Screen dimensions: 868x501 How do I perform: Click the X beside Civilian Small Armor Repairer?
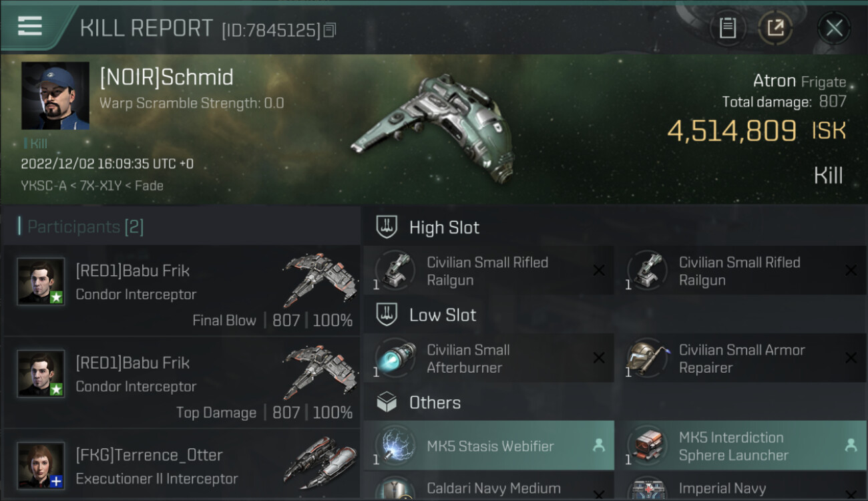point(851,358)
